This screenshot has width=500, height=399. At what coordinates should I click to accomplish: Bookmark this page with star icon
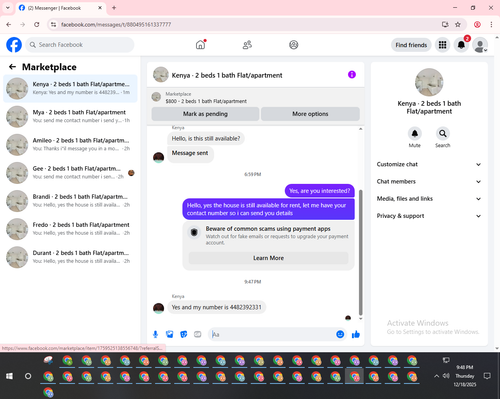pos(458,24)
